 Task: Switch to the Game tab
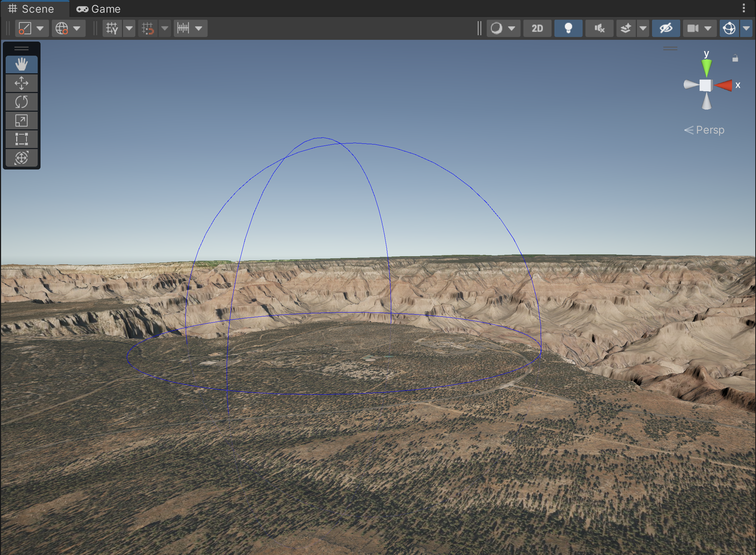tap(99, 9)
